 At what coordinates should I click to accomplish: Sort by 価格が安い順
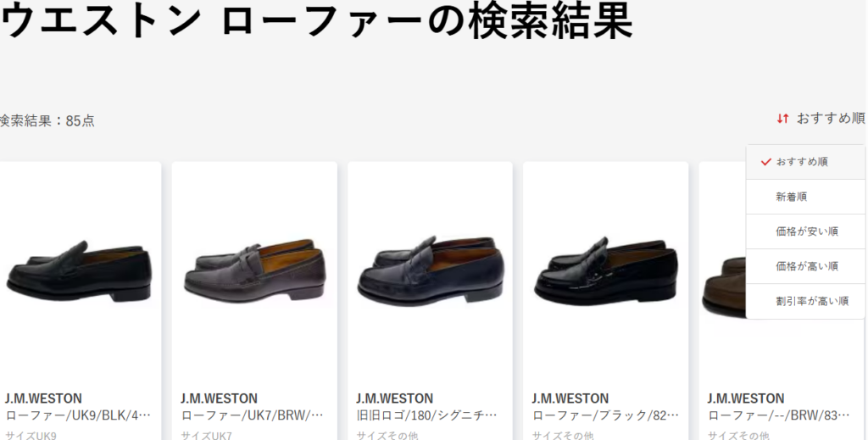[805, 232]
